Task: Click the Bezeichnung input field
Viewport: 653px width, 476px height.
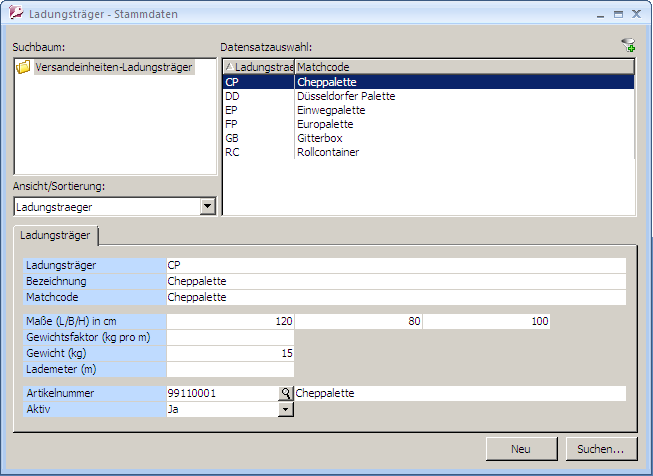Action: click(395, 282)
